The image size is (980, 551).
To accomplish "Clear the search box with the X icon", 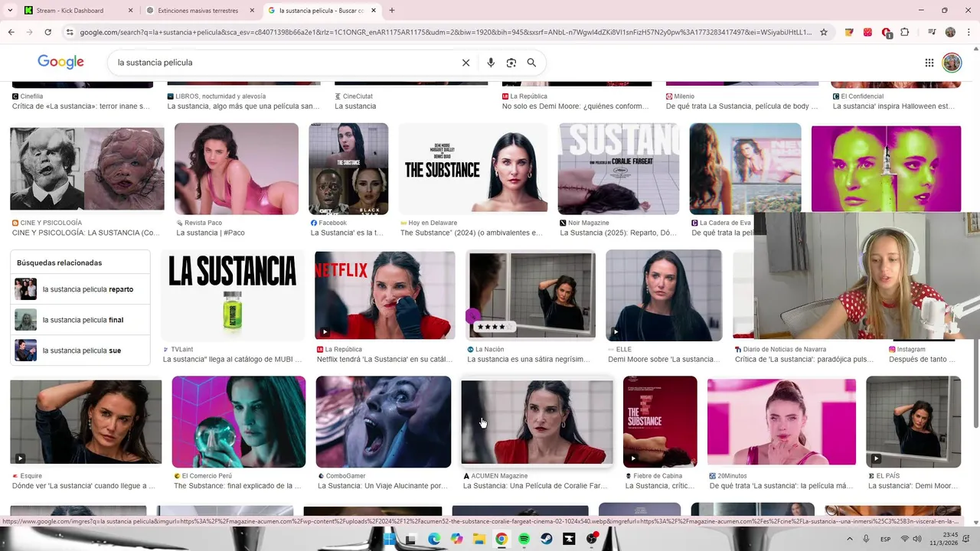I will 465,63.
